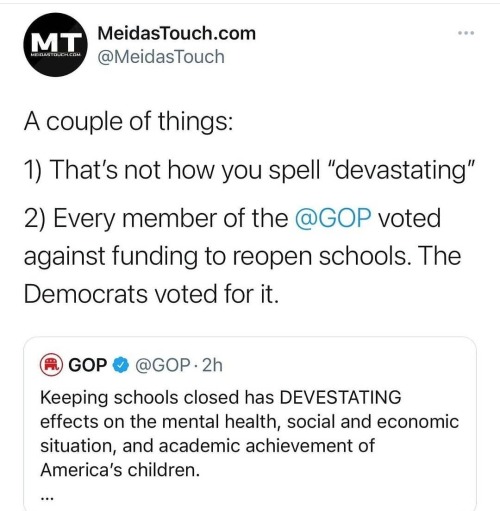Click the 2h timestamp on quoted tweet
Viewport: 500px width, 511px height.
[212, 365]
